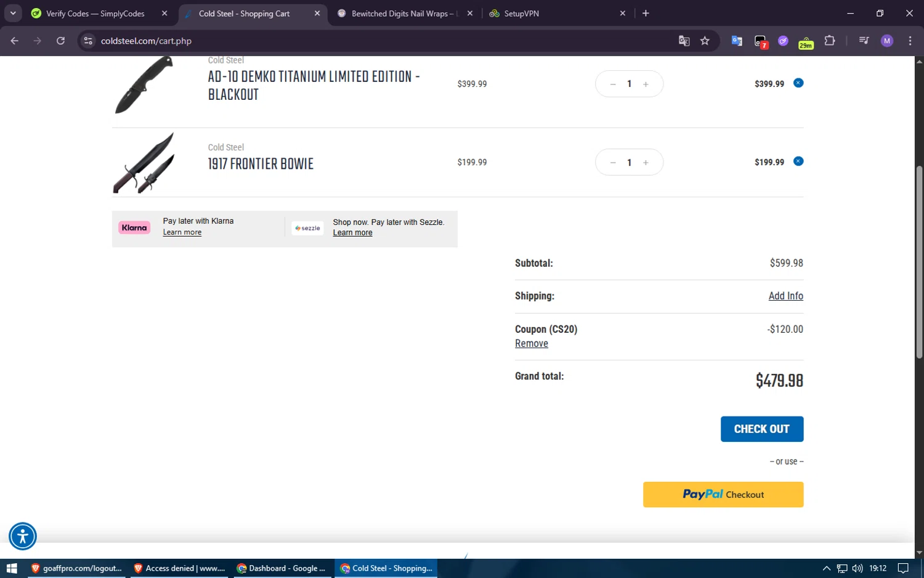Select the Grand total amount $479.98
The height and width of the screenshot is (578, 924).
pyautogui.click(x=779, y=380)
